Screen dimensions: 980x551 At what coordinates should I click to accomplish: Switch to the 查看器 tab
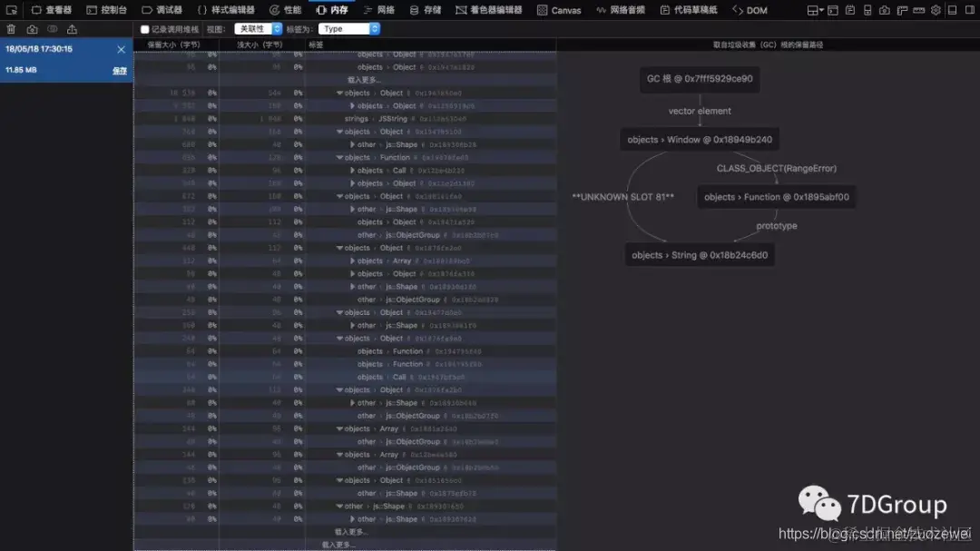click(x=51, y=10)
